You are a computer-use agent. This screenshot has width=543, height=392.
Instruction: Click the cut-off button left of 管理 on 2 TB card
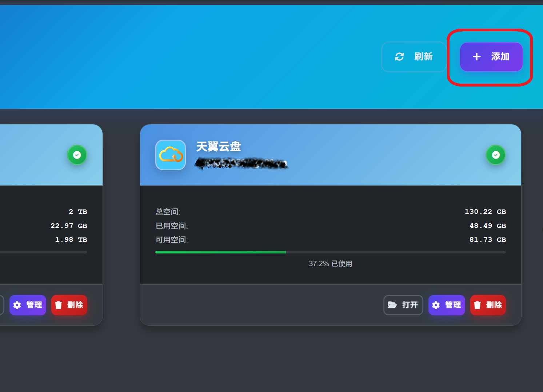[1, 305]
